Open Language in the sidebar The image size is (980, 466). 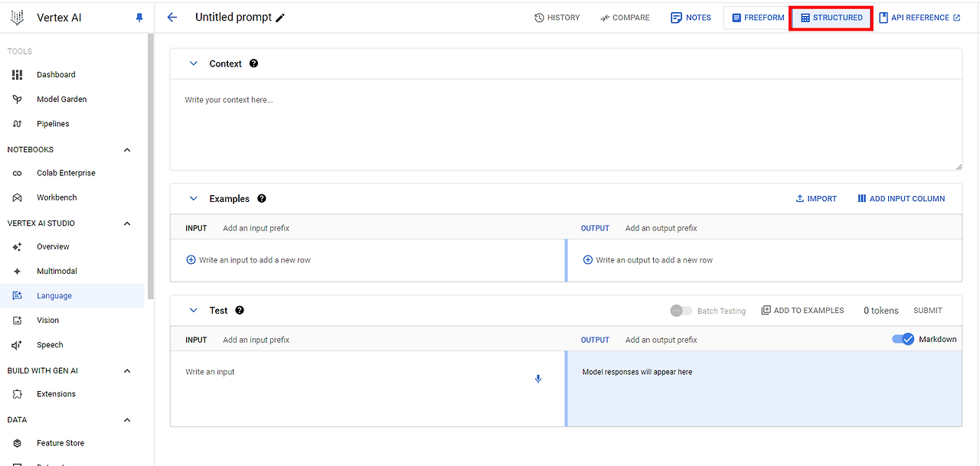click(72, 295)
